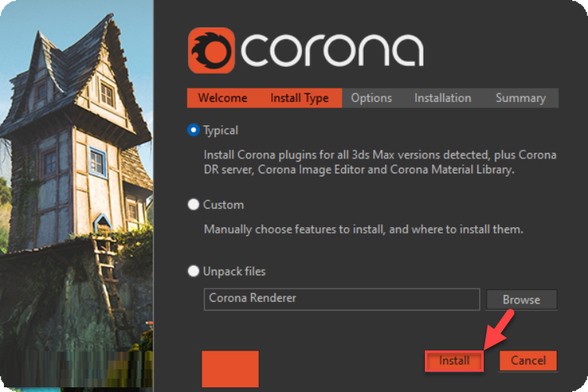Image resolution: width=588 pixels, height=392 pixels.
Task: Cancel the installation
Action: click(528, 361)
